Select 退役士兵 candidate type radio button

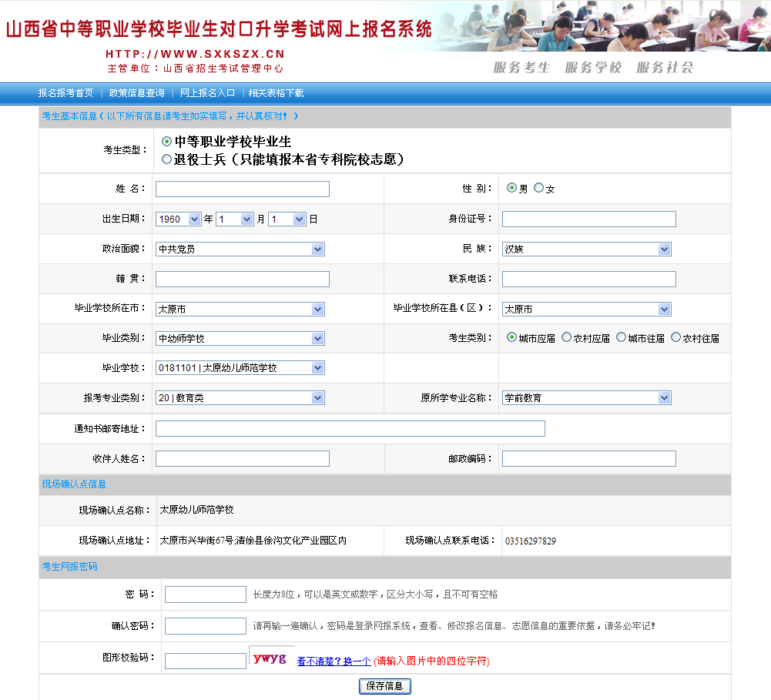[166, 159]
